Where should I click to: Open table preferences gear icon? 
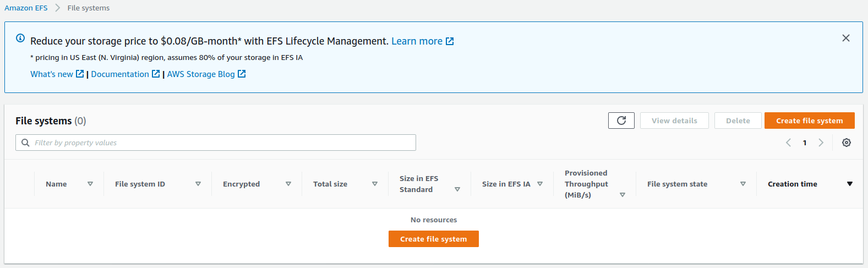tap(847, 143)
